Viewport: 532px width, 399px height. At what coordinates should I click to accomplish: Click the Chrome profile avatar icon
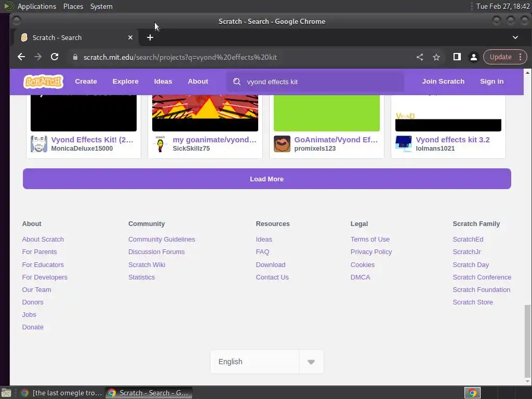474,57
